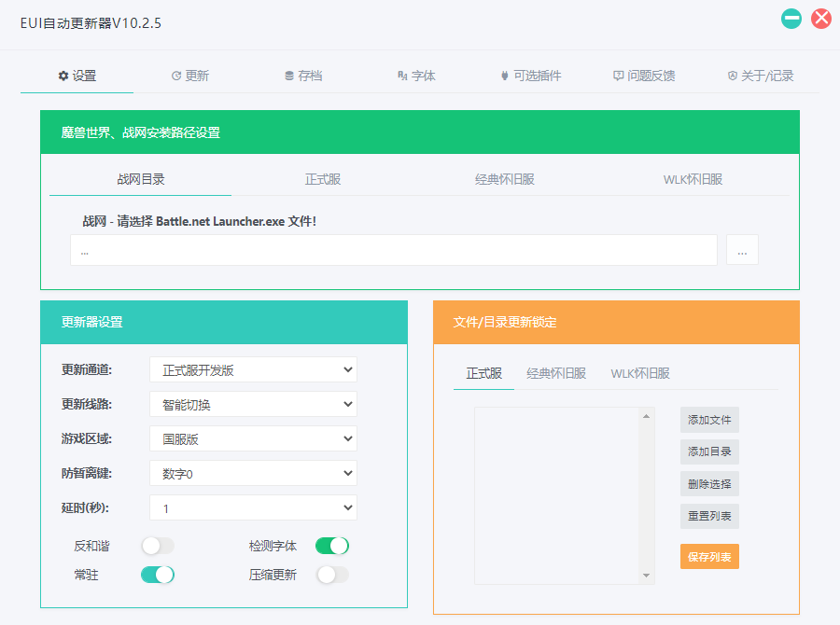Viewport: 840px width, 625px height.
Task: Click the 保存列表 save button
Action: tap(708, 556)
